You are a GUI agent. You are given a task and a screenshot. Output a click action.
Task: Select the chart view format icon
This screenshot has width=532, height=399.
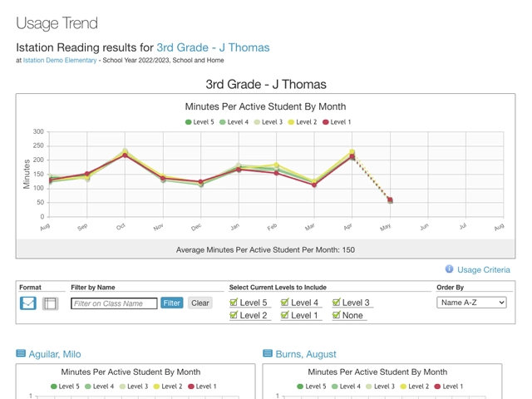[27, 303]
